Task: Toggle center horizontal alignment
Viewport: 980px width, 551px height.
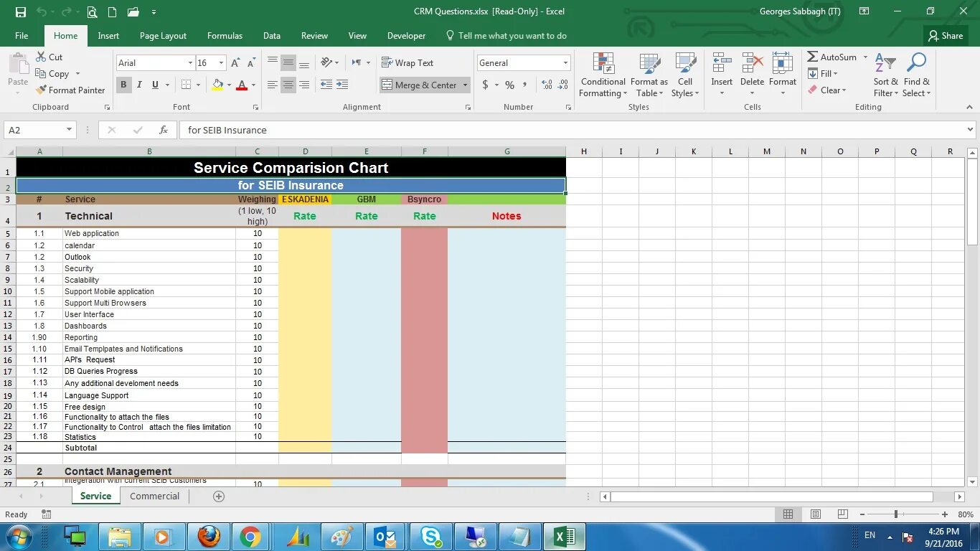Action: coord(288,85)
